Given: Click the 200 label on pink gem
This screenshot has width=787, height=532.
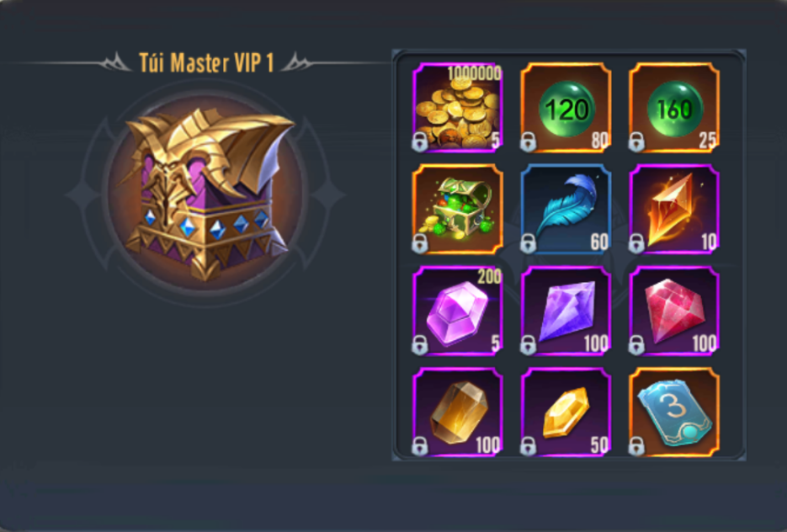Looking at the screenshot, I should coord(489,276).
